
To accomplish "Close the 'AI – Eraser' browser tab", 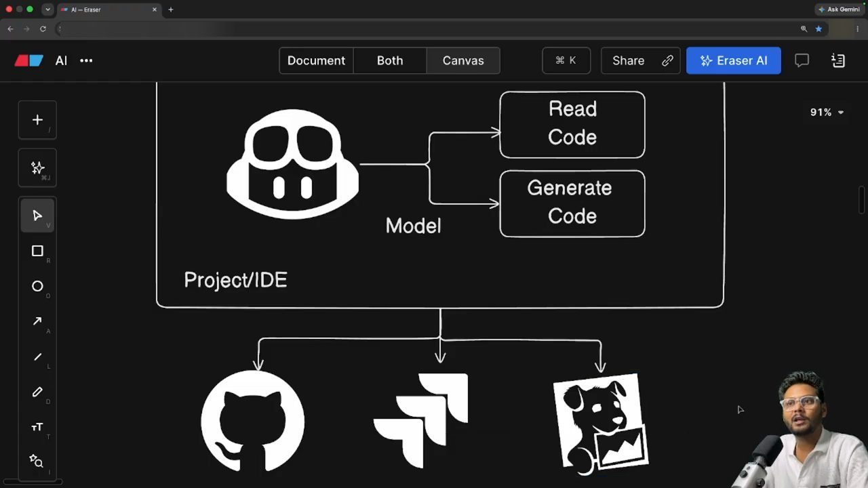I will 155,9.
